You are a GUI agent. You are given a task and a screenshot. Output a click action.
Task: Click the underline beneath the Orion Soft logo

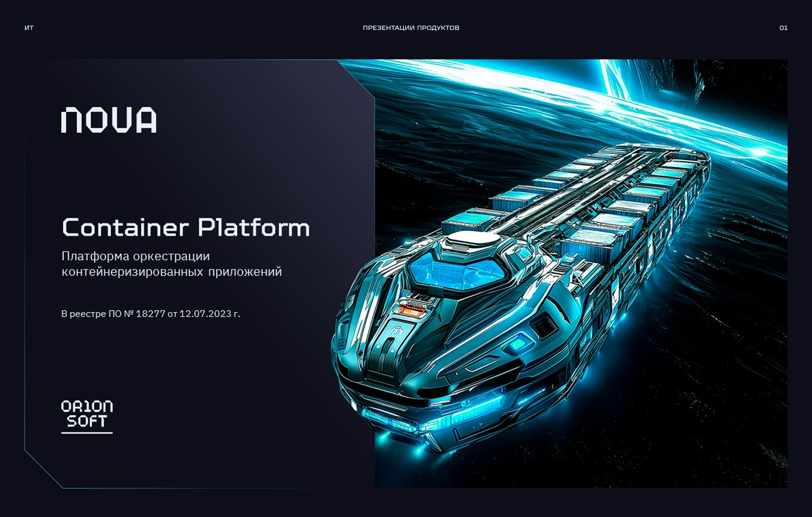(x=87, y=433)
